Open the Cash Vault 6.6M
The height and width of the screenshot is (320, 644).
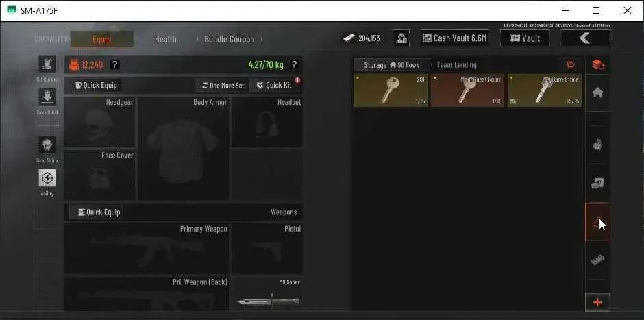455,38
